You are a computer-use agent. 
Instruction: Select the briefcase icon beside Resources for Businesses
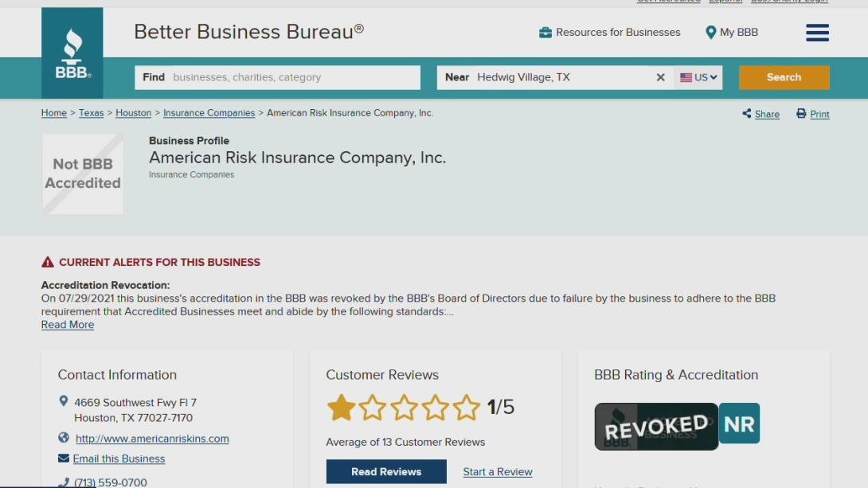coord(545,32)
